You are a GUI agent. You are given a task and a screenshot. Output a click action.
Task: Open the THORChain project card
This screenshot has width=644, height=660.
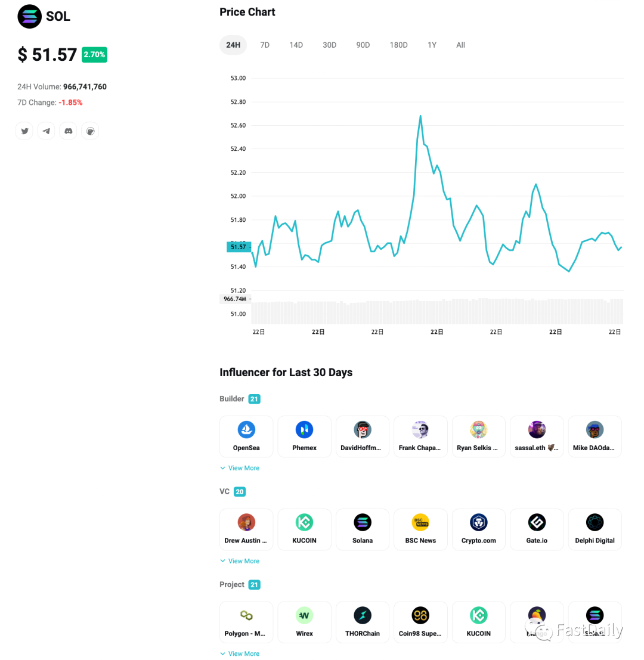[x=363, y=622]
